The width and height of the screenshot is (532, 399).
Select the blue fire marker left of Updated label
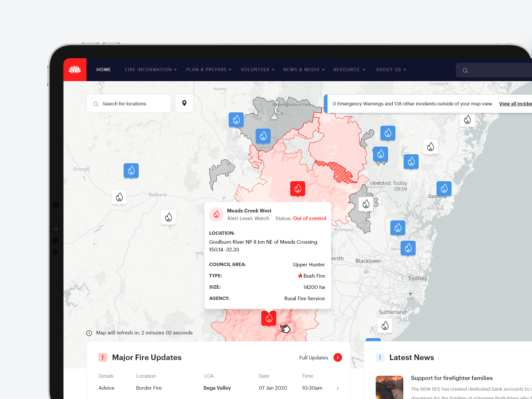tap(380, 154)
